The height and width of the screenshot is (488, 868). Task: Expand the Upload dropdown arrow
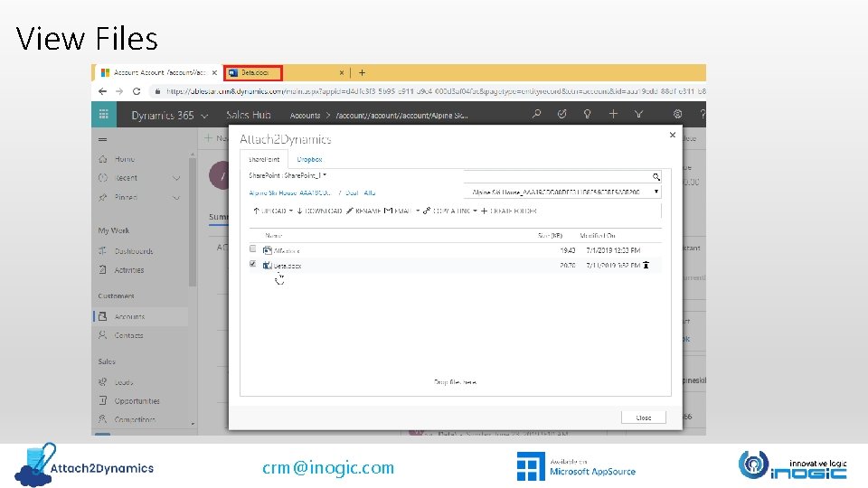pyautogui.click(x=290, y=211)
